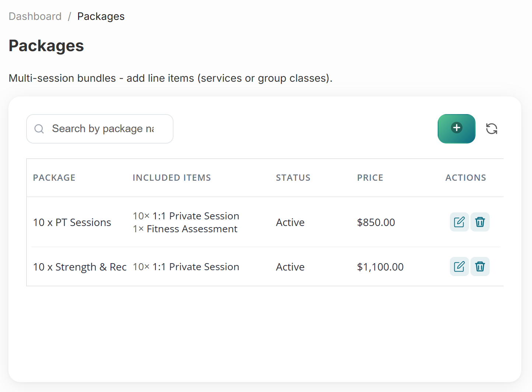Click Active status of 10 x PT Sessions

pos(290,222)
